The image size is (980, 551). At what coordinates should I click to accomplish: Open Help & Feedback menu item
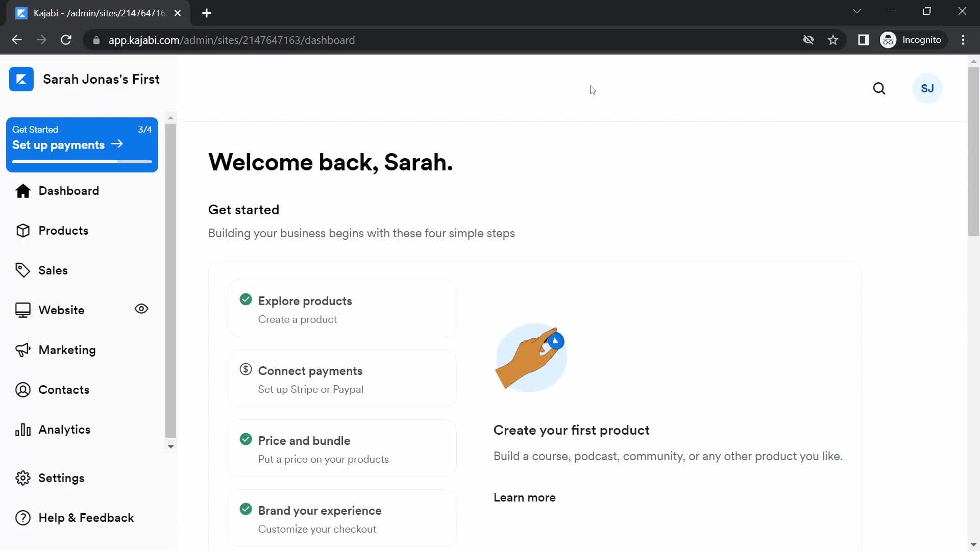coord(86,518)
